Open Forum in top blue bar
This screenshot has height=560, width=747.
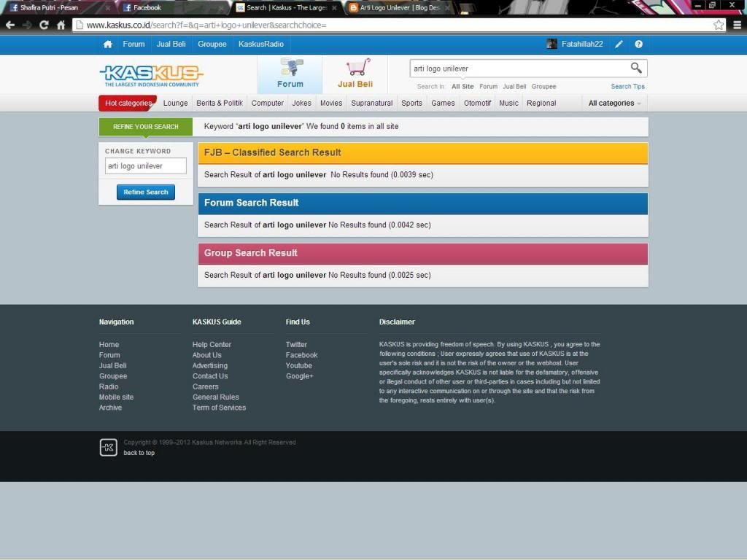[133, 44]
